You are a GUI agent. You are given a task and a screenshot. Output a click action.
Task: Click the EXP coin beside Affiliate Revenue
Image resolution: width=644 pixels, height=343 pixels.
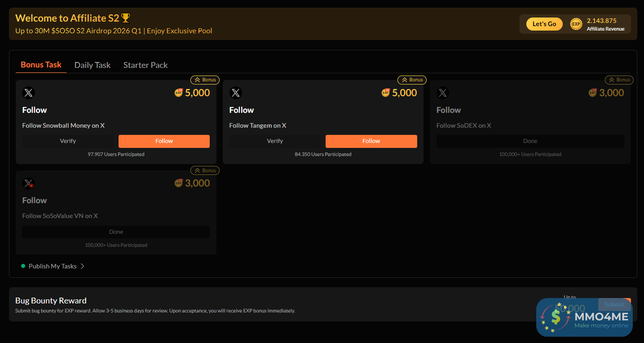click(x=576, y=24)
